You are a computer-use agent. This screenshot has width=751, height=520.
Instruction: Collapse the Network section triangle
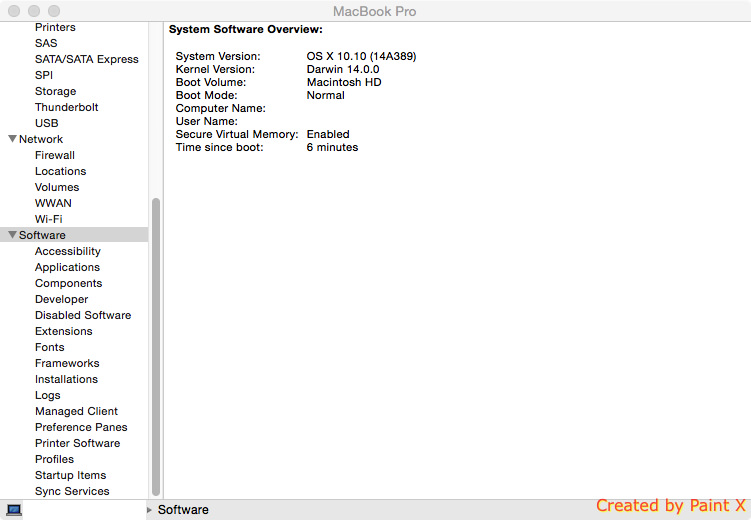coord(12,139)
